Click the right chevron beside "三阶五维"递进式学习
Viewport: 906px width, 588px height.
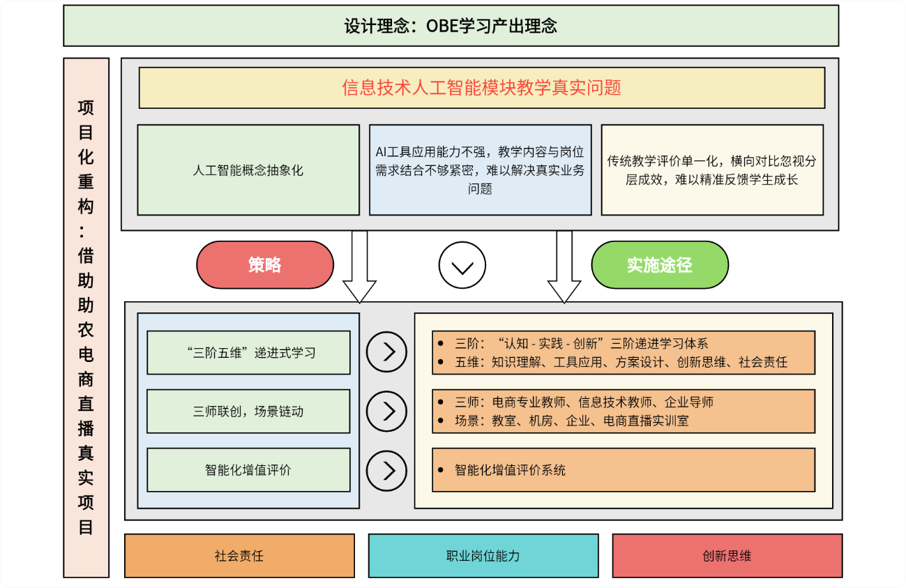[386, 352]
